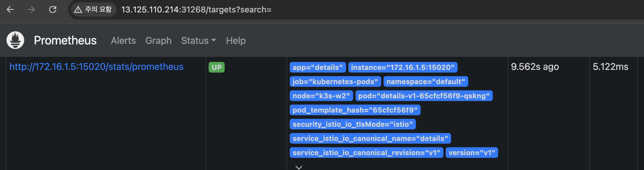Open the Alerts page

click(x=123, y=41)
